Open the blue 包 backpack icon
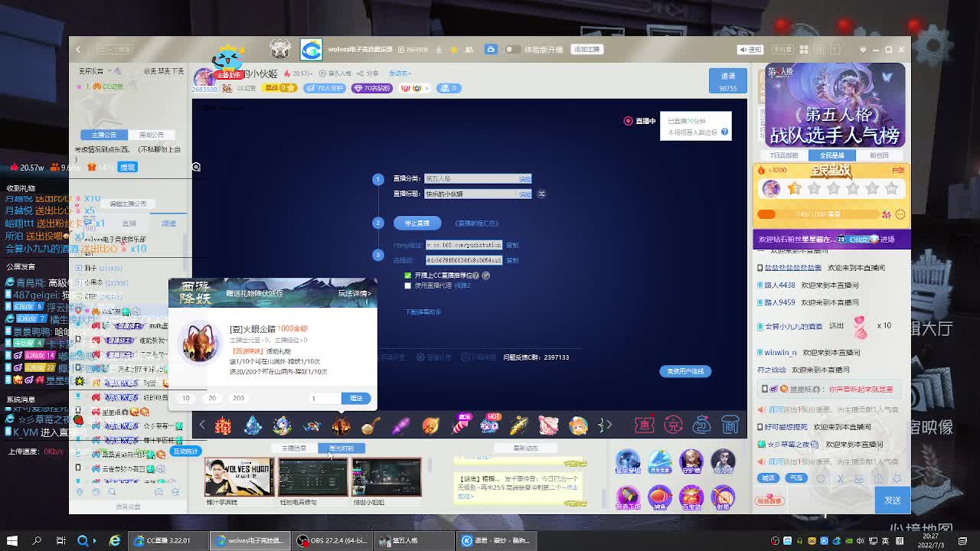Screen dimensions: 980x551 tap(701, 425)
